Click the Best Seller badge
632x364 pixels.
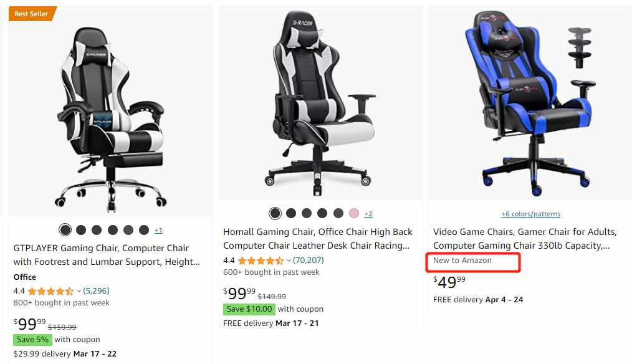32,14
